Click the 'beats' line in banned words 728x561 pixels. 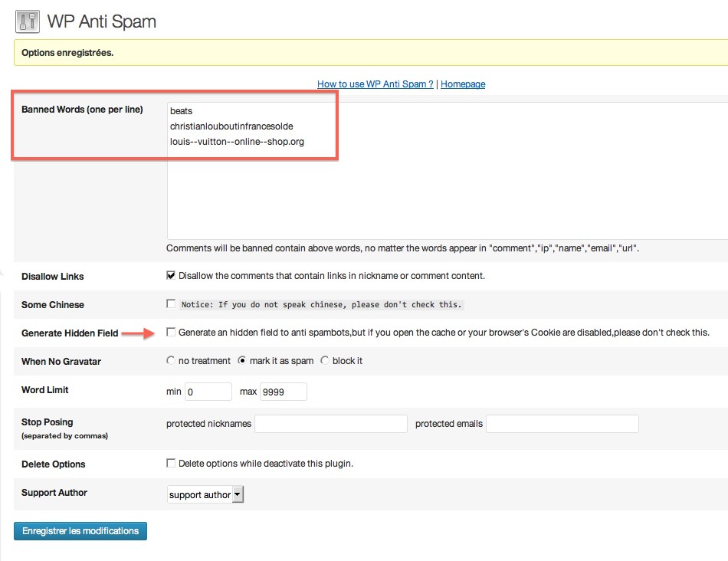(x=181, y=111)
